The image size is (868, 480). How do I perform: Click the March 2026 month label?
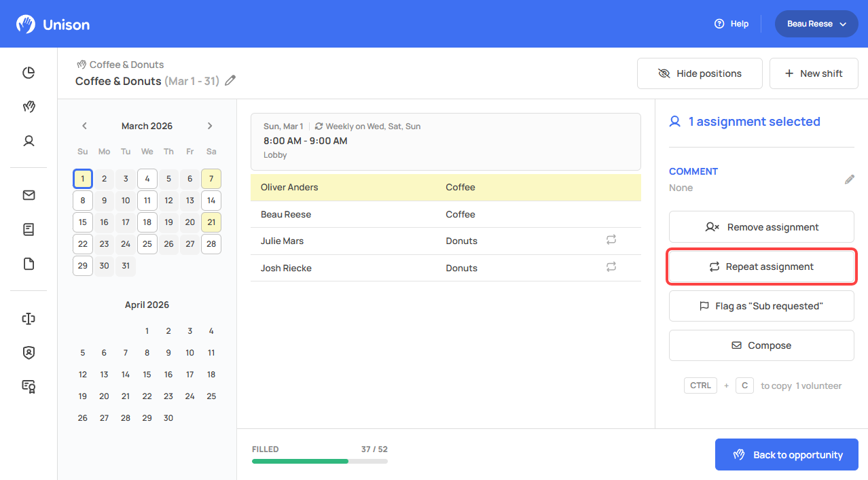(147, 126)
